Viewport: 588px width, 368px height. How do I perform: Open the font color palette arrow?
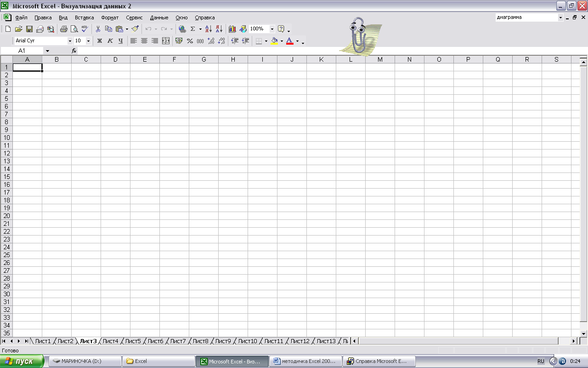click(297, 41)
